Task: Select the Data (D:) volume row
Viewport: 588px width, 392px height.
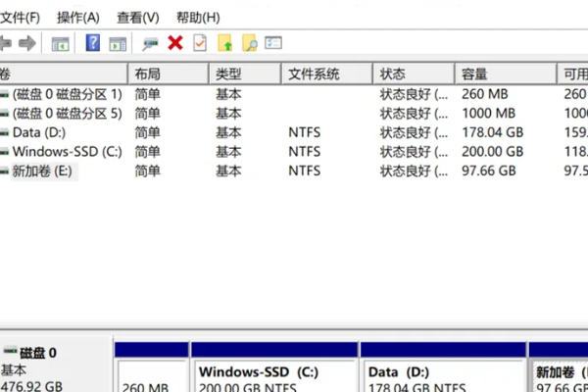Action: tap(39, 132)
